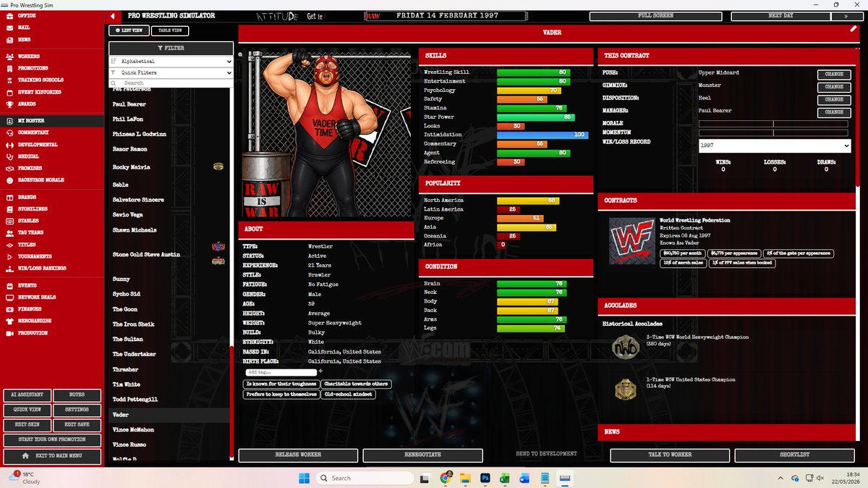Open the Windows Start menu
This screenshot has width=868, height=488.
click(304, 478)
